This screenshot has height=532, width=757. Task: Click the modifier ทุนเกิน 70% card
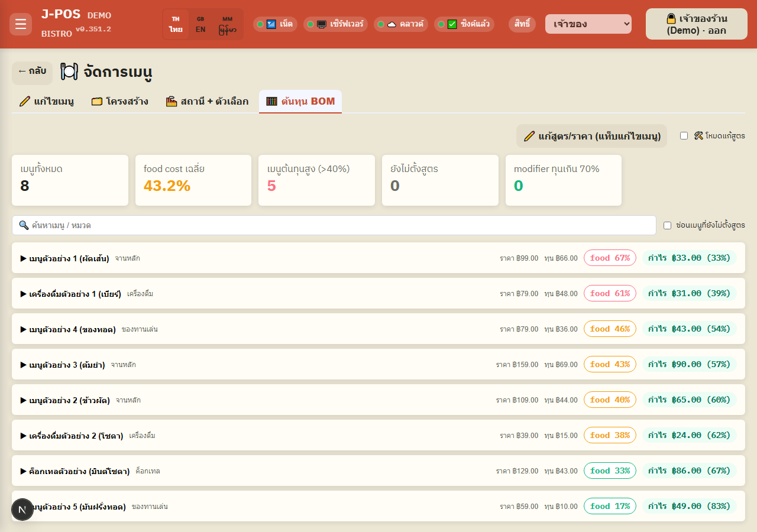coord(564,180)
